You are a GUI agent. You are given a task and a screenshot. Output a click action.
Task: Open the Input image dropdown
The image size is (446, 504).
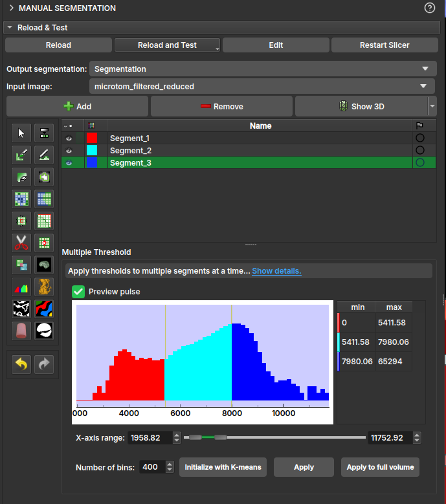[x=262, y=86]
